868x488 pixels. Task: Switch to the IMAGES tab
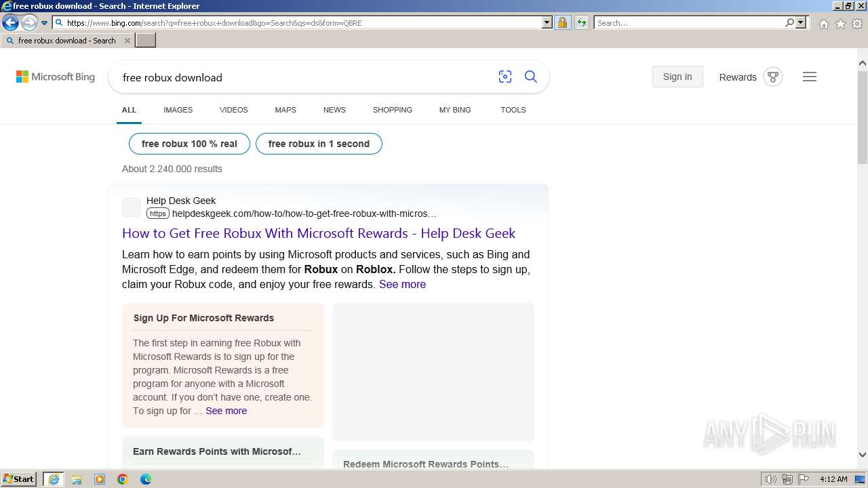point(178,110)
